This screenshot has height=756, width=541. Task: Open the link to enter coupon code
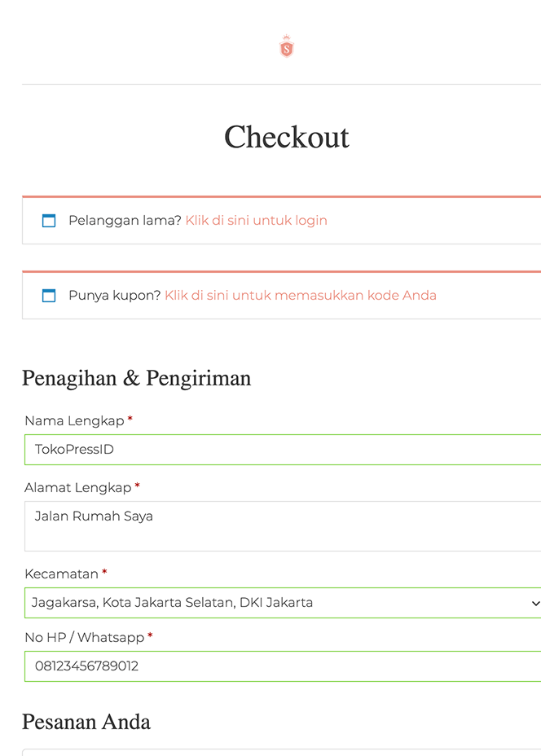[x=301, y=295]
